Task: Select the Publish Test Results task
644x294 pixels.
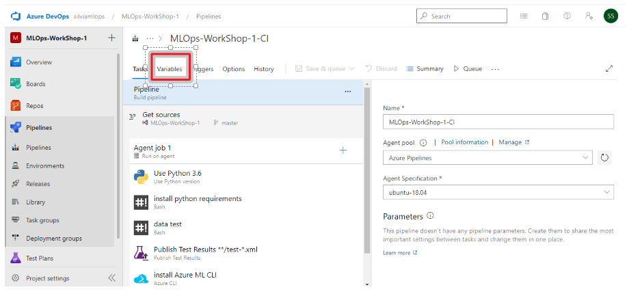Action: [246, 253]
